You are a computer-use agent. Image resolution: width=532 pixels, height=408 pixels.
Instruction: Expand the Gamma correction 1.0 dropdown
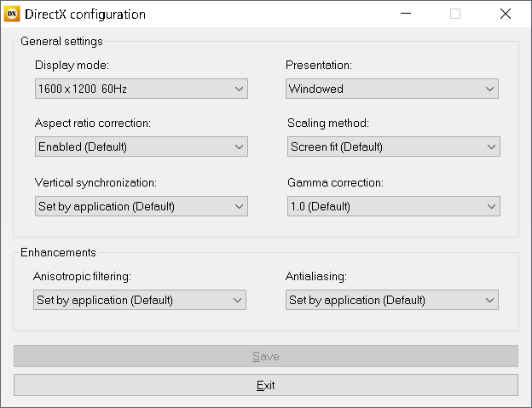[394, 206]
